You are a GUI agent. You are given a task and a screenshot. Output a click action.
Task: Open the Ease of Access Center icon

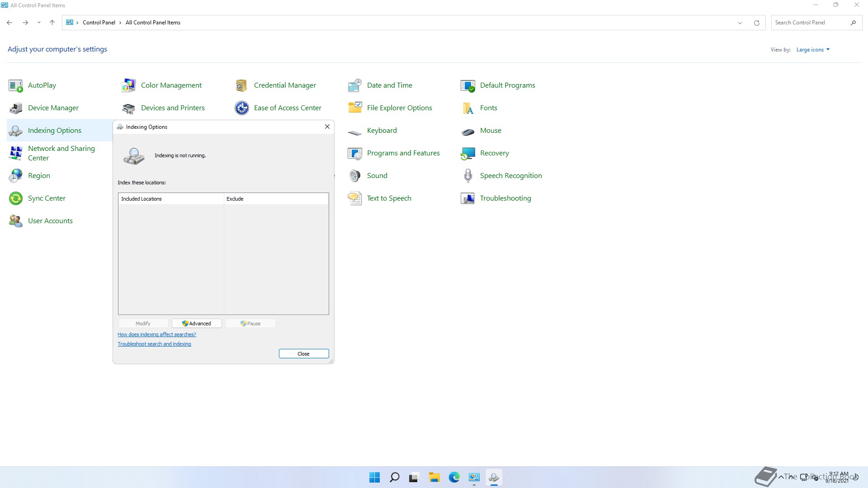click(x=242, y=108)
